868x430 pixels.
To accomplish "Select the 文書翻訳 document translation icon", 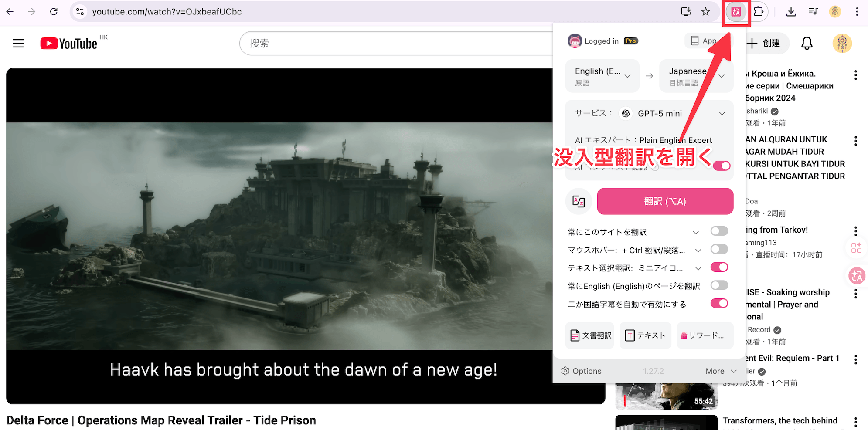I will [589, 335].
